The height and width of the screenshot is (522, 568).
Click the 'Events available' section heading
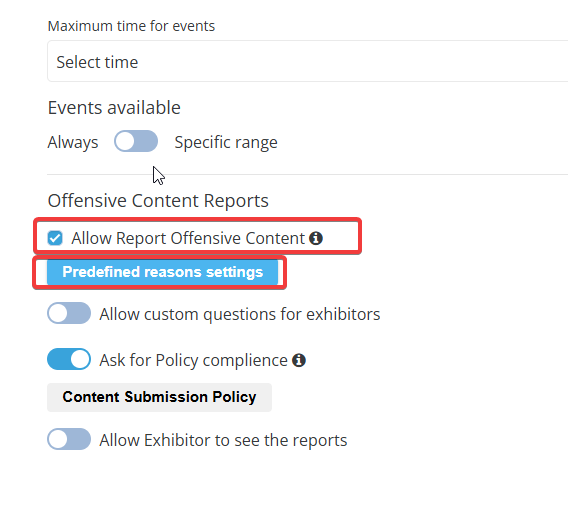point(114,108)
